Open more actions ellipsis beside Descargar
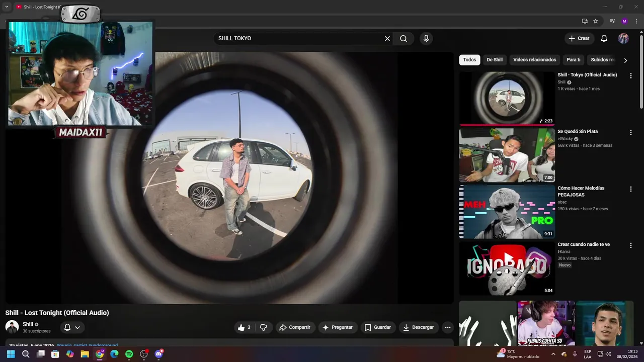This screenshot has width=644, height=362. (447, 327)
